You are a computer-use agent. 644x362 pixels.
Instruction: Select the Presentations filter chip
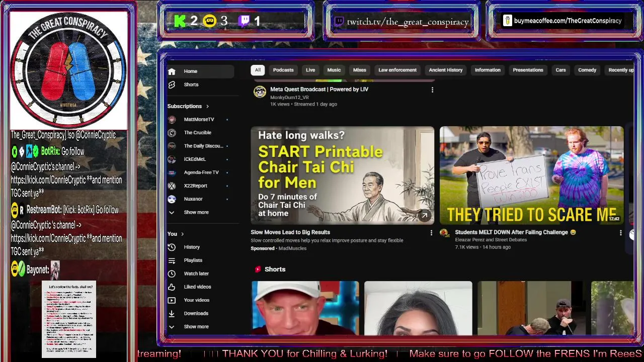(x=528, y=70)
